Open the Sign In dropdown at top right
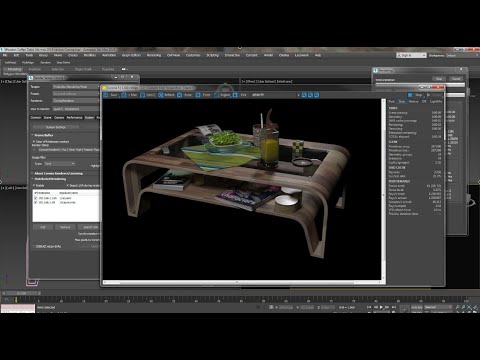Image resolution: width=480 pixels, height=360 pixels. pyautogui.click(x=411, y=55)
